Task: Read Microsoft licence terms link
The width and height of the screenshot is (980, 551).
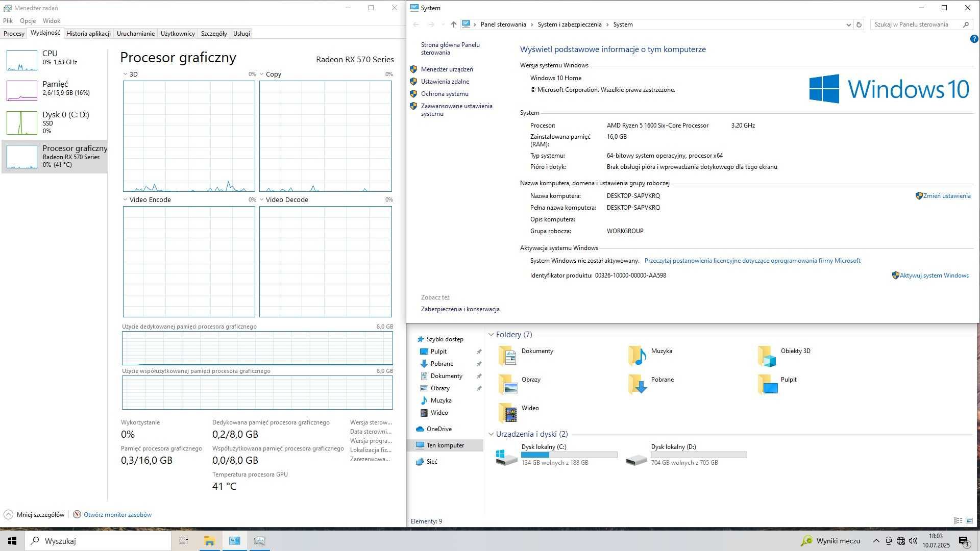Action: (752, 261)
